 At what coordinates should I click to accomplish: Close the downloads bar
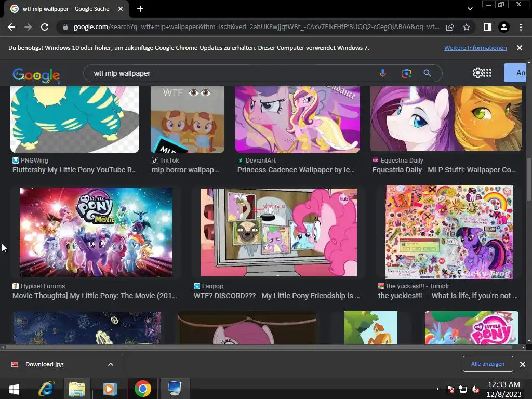click(x=523, y=364)
